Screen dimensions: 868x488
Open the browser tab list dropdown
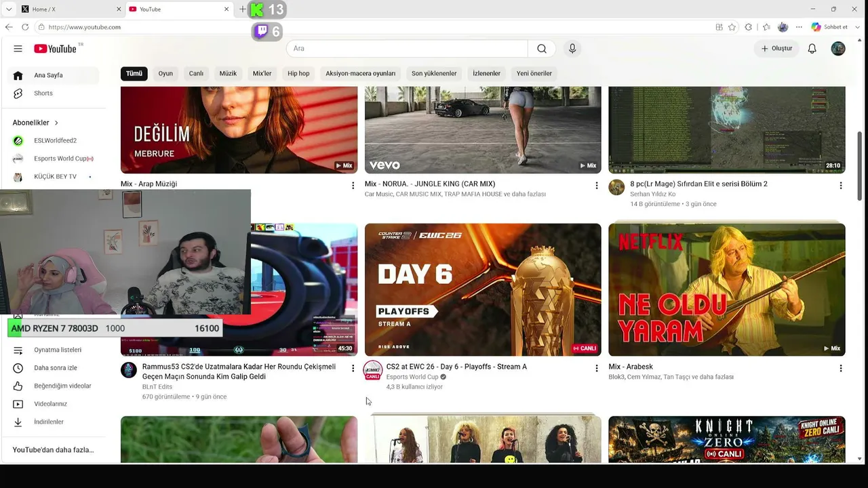coord(9,9)
